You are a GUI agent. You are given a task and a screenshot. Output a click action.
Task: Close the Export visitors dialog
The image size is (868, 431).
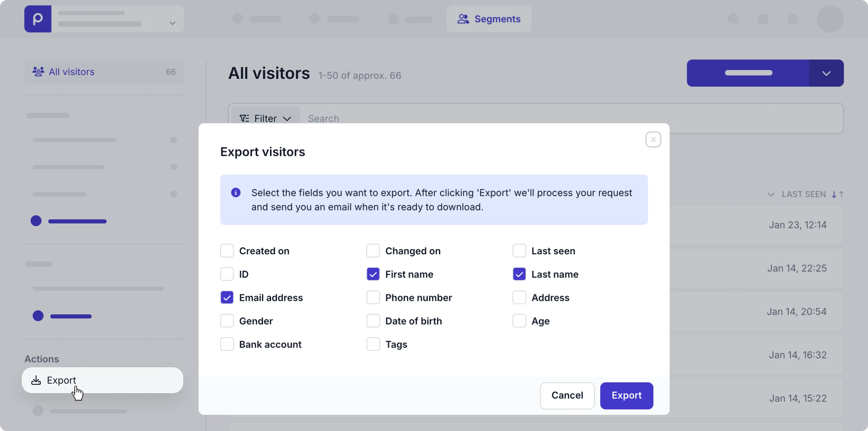(653, 139)
